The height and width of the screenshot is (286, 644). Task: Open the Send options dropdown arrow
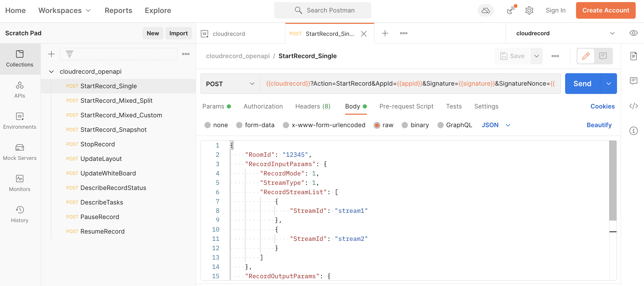click(609, 84)
